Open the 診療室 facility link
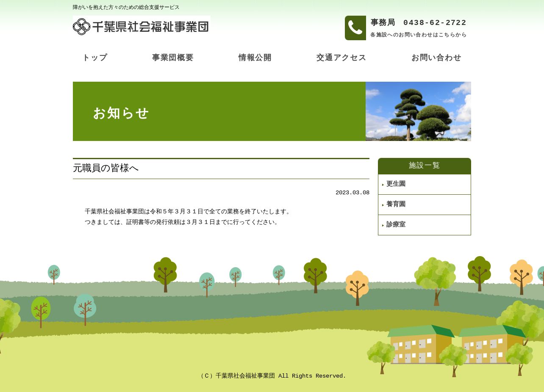 coord(425,225)
